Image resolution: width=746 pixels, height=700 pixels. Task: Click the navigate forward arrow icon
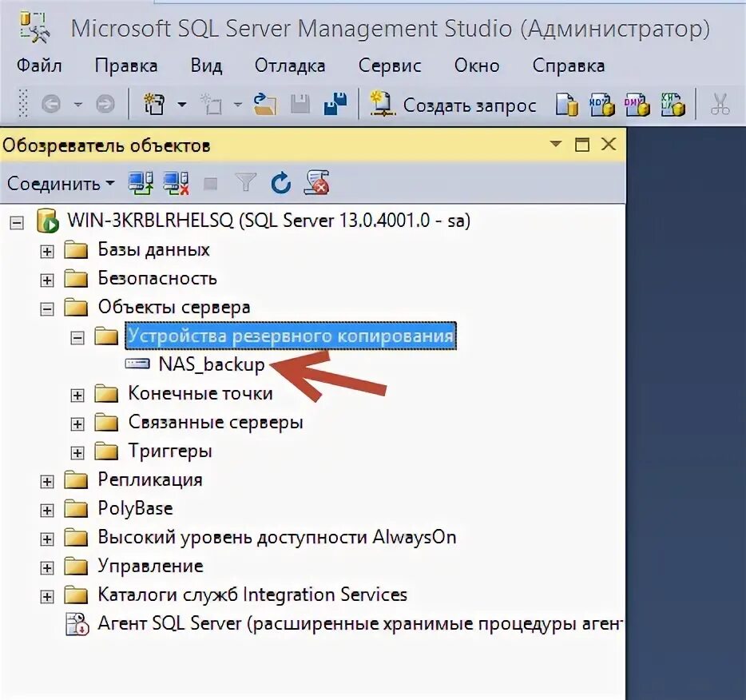(x=105, y=104)
